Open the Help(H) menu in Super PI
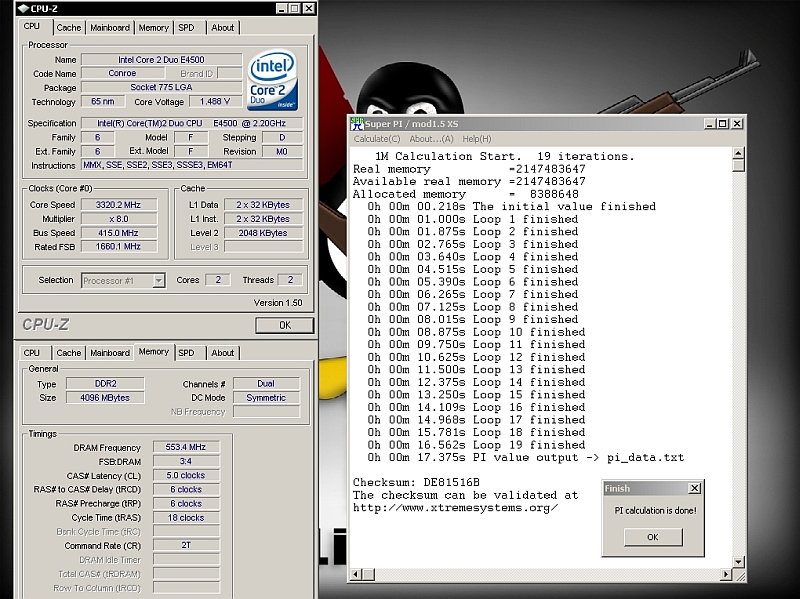Viewport: 800px width, 599px height. 477,139
